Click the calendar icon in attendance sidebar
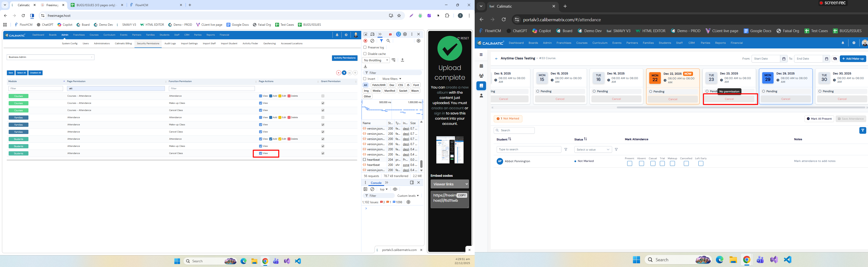Viewport: 868px width, 267px height. [481, 66]
